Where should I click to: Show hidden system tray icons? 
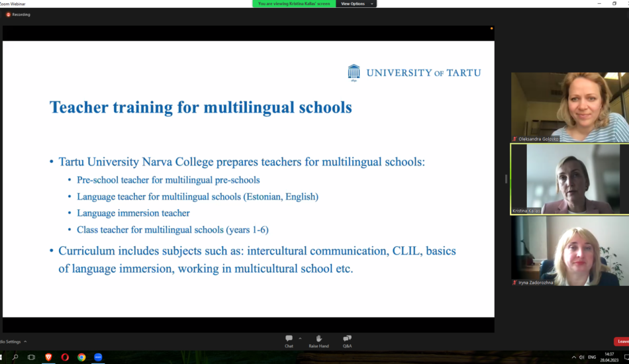pos(574,357)
